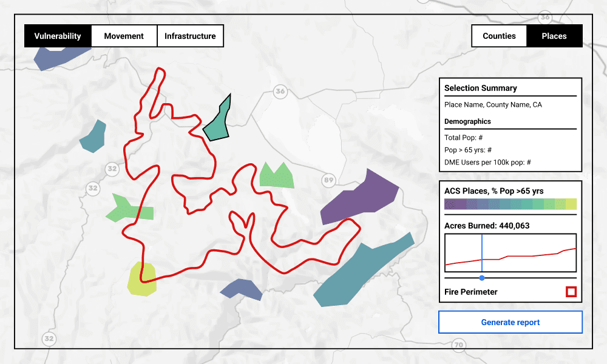Click the 'Total Pop: #' line

(x=463, y=137)
